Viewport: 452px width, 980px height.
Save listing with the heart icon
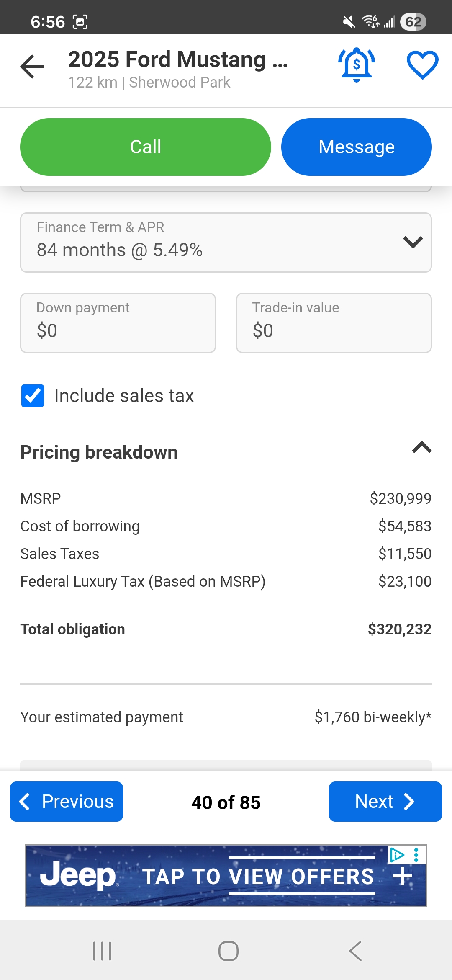click(x=422, y=65)
